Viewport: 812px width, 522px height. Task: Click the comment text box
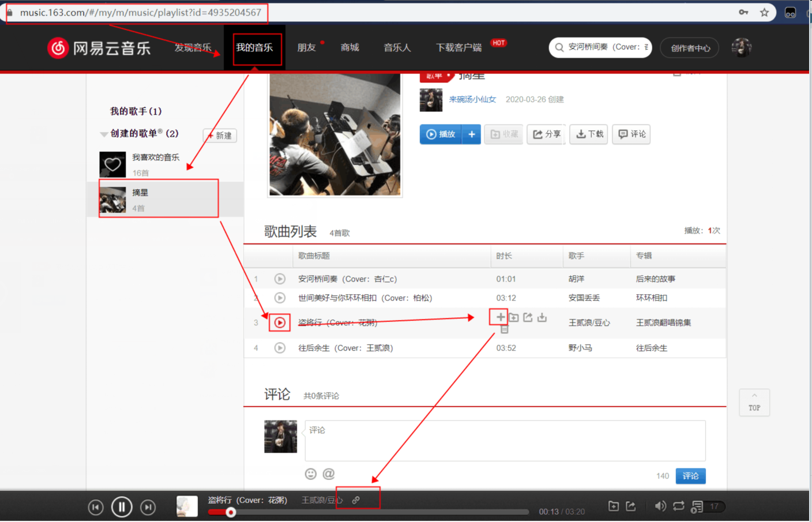tap(505, 441)
